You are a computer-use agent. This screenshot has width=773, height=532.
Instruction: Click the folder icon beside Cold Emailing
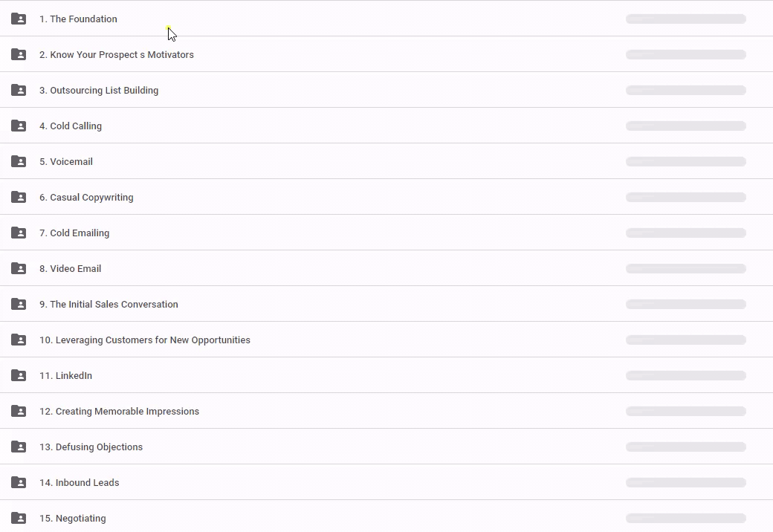pos(19,233)
